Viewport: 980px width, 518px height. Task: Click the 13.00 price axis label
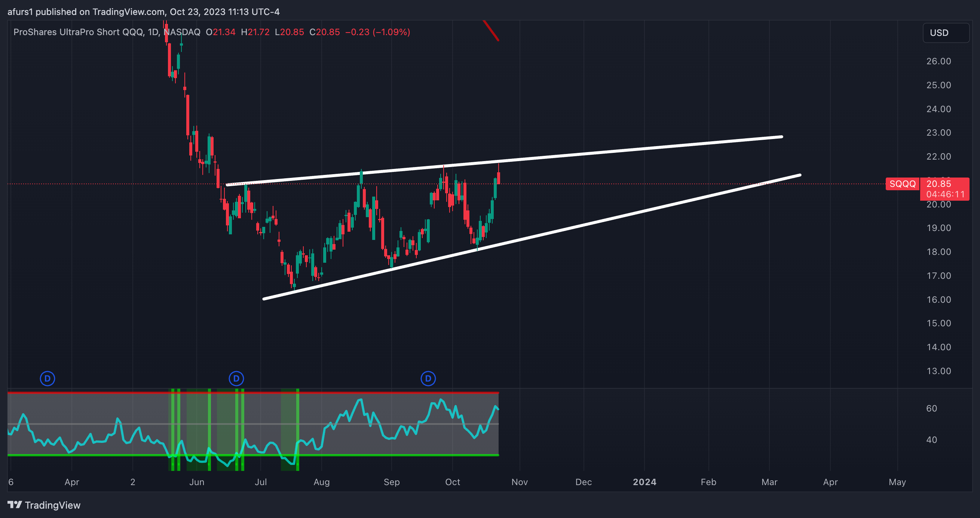click(938, 371)
